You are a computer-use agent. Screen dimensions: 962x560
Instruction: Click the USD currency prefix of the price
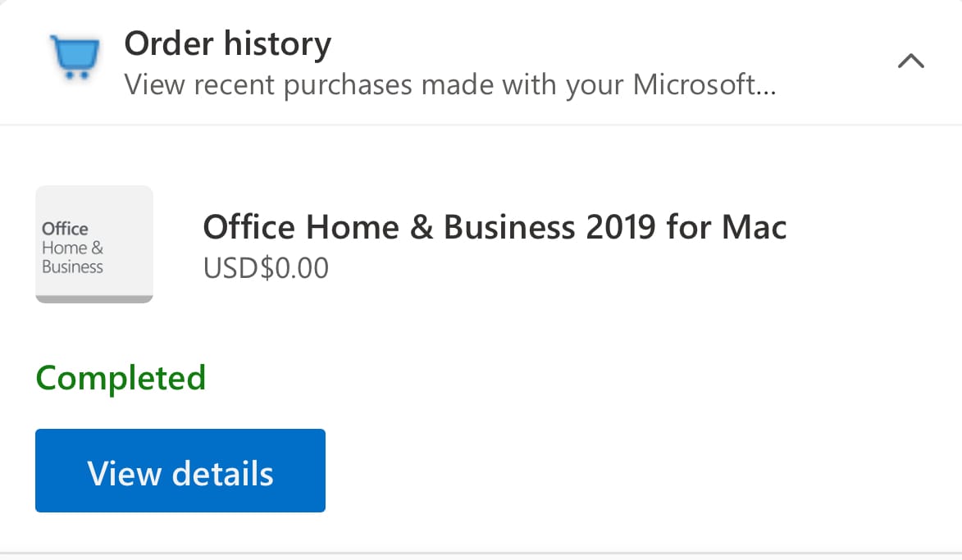[230, 267]
